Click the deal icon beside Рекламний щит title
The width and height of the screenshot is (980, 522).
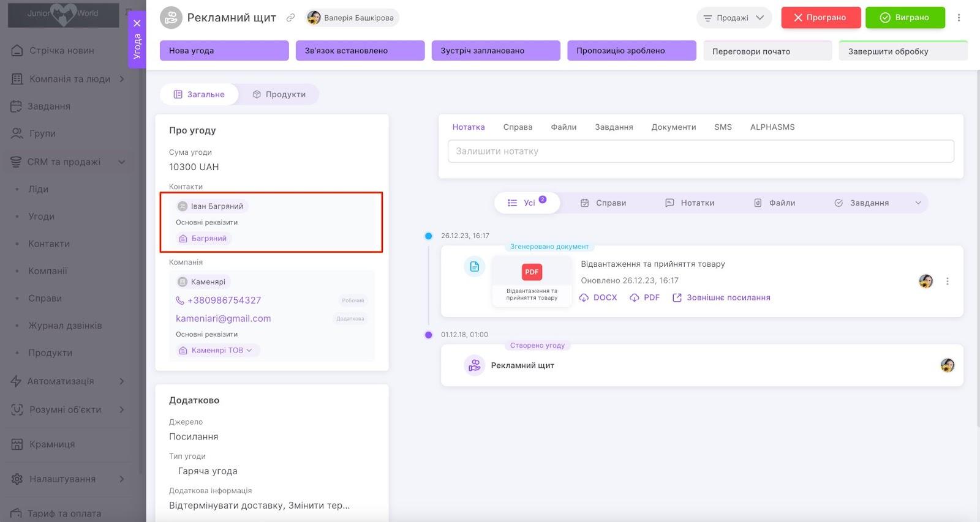171,18
